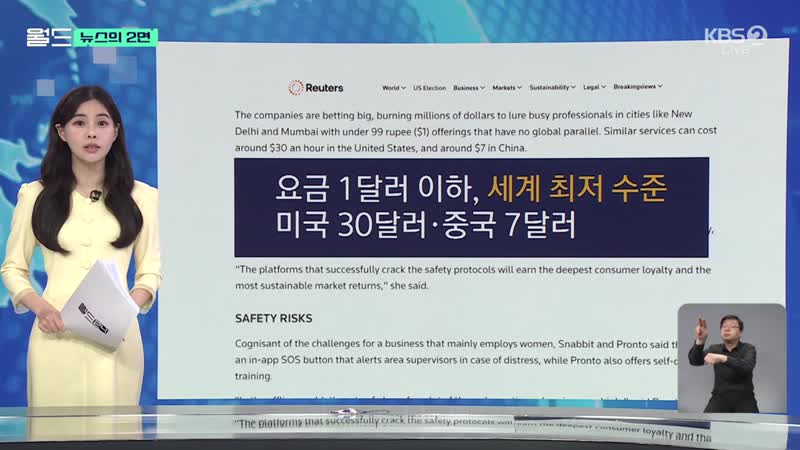The height and width of the screenshot is (450, 800).
Task: Click the Reuters logo icon
Action: [x=295, y=88]
